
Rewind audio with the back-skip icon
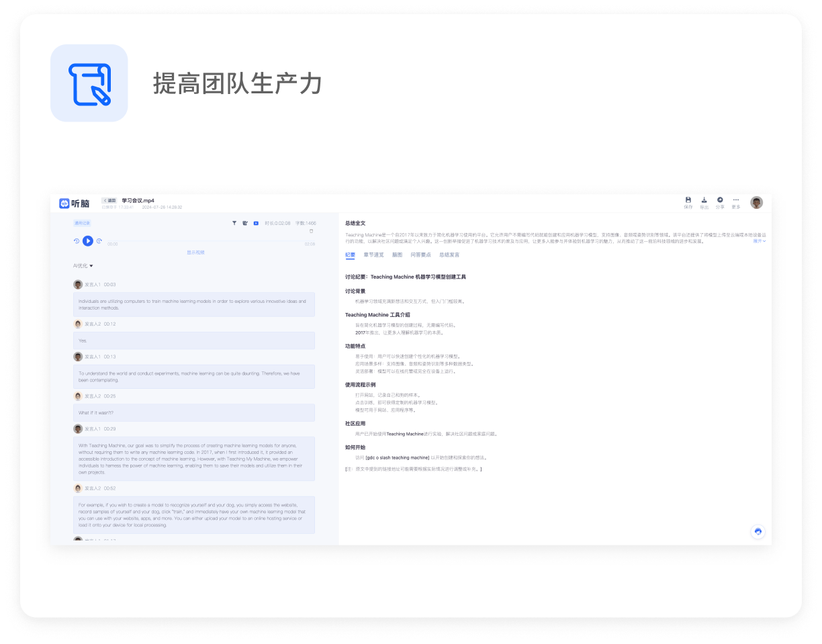click(77, 240)
